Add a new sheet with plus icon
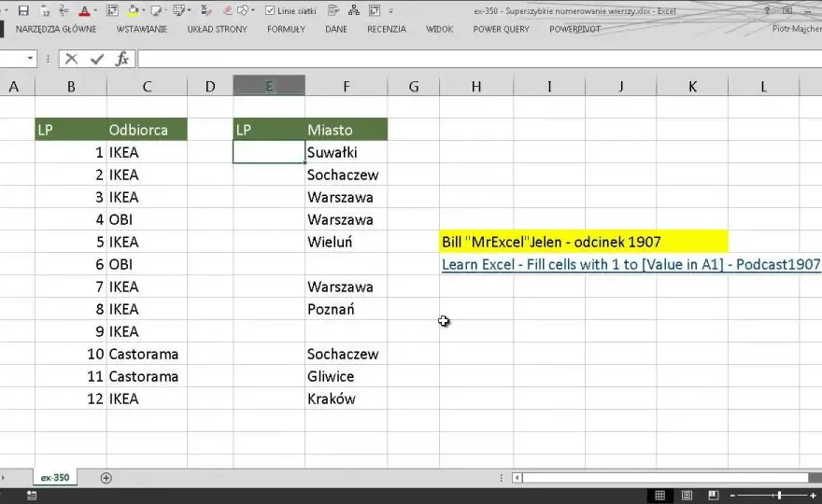This screenshot has width=822, height=504. pyautogui.click(x=106, y=478)
